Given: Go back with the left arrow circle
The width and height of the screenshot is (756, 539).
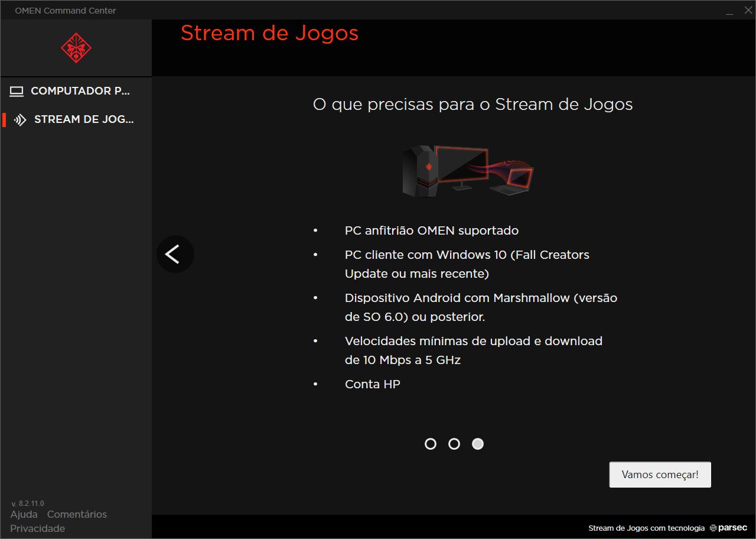Looking at the screenshot, I should (x=175, y=254).
